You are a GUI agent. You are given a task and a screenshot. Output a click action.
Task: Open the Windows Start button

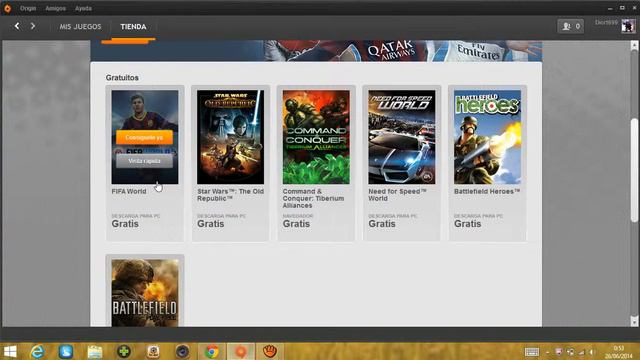(x=10, y=351)
